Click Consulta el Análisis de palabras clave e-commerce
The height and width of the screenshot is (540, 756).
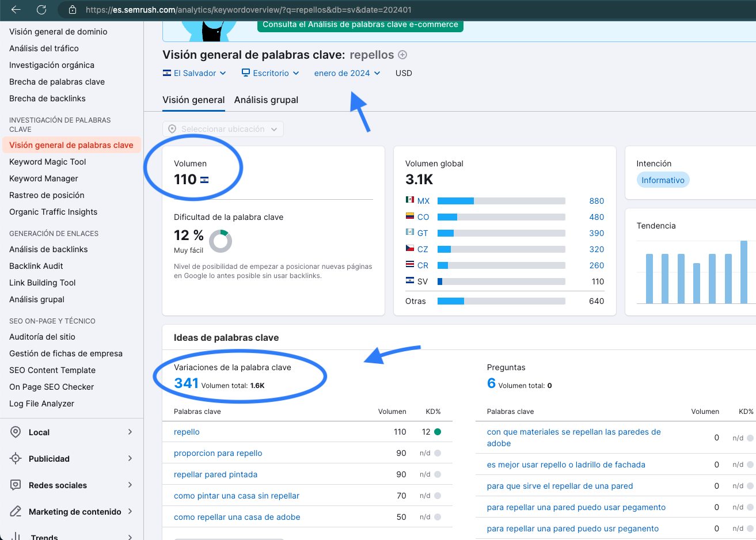tap(360, 24)
